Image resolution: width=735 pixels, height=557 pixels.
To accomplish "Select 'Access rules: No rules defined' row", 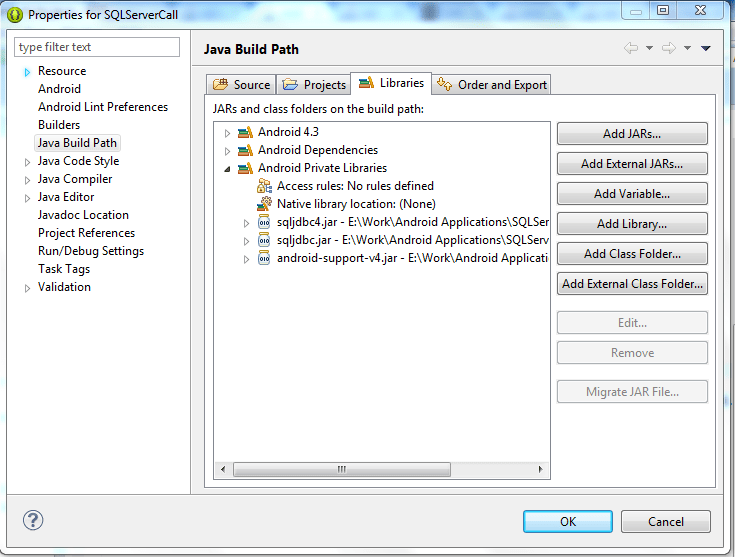I will [355, 186].
